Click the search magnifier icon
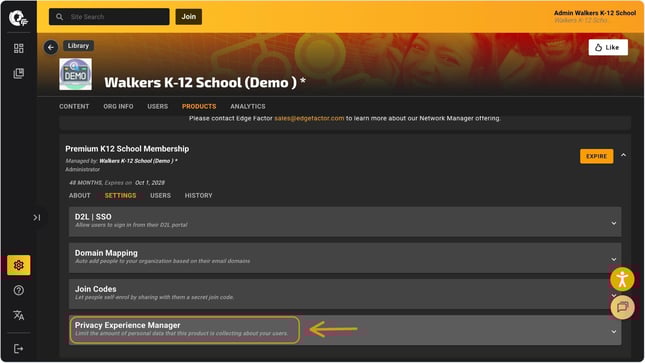The height and width of the screenshot is (363, 645). 59,17
